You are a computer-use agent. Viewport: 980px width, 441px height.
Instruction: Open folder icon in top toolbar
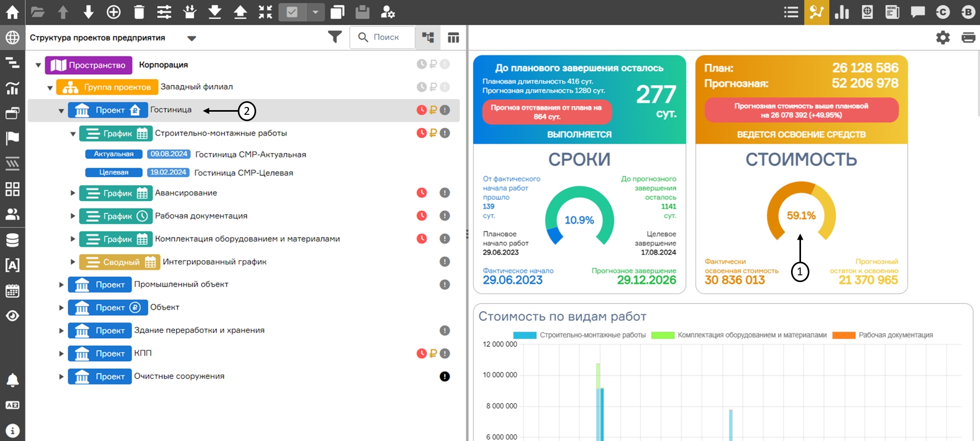tap(38, 12)
